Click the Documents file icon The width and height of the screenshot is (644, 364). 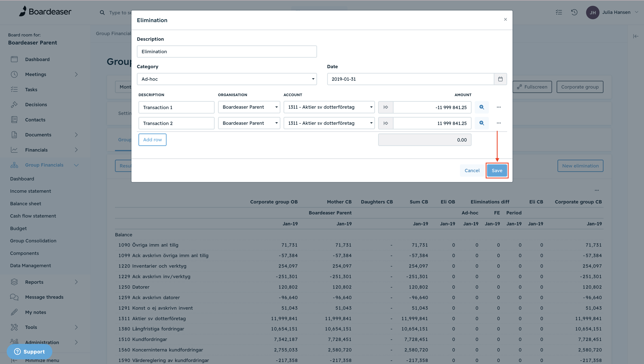tap(14, 135)
